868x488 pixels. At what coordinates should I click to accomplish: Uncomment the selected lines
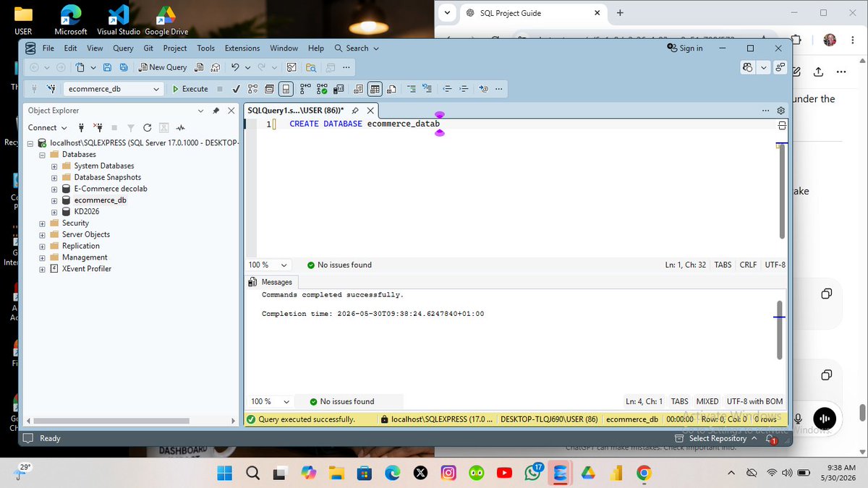(x=427, y=89)
